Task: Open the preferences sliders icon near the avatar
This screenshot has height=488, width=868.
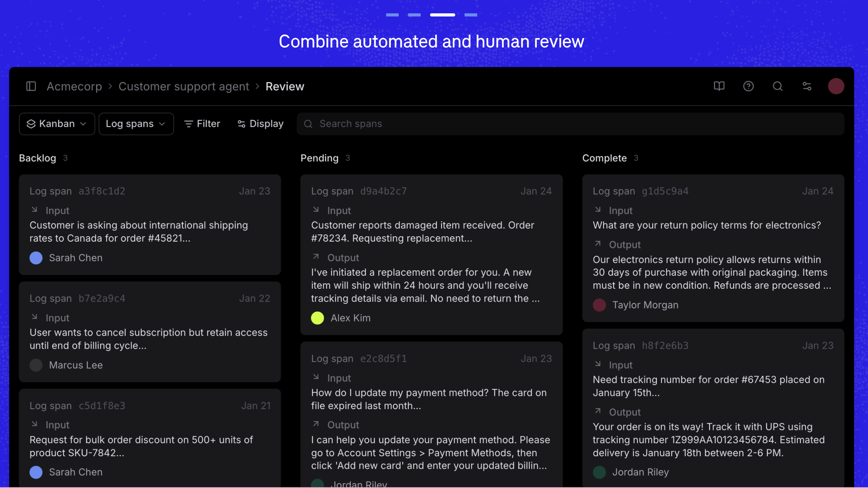Action: coord(807,86)
